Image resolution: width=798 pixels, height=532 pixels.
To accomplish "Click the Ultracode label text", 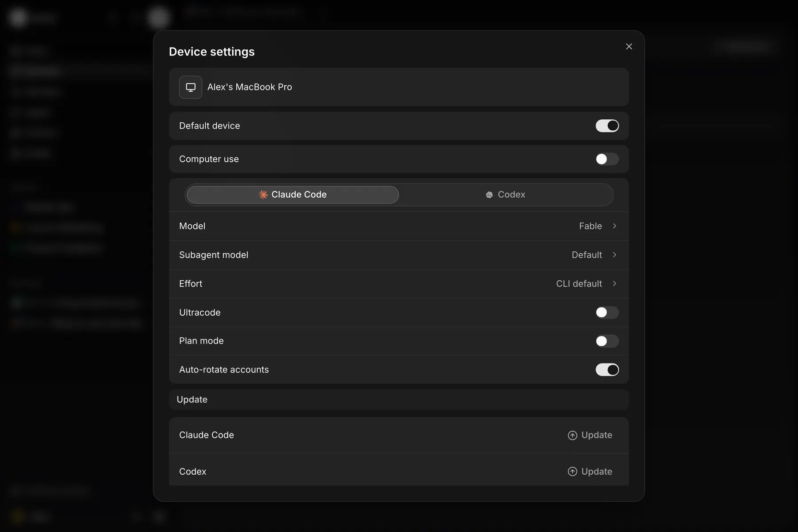I will point(200,313).
